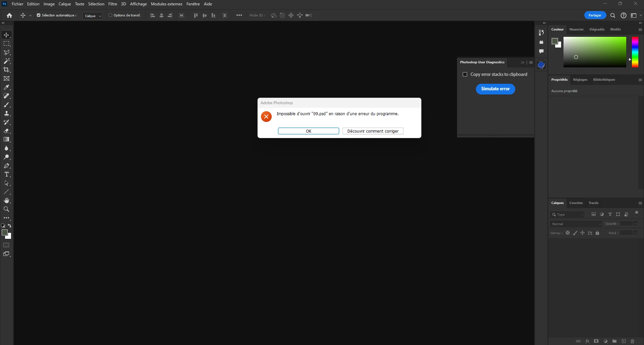Pick a shade in the green color field
This screenshot has width=644, height=345.
pos(595,52)
